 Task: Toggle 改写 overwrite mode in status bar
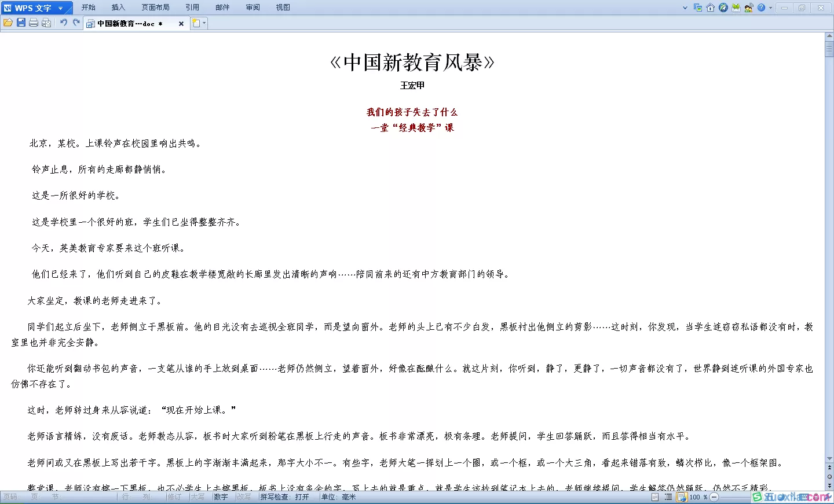[244, 497]
